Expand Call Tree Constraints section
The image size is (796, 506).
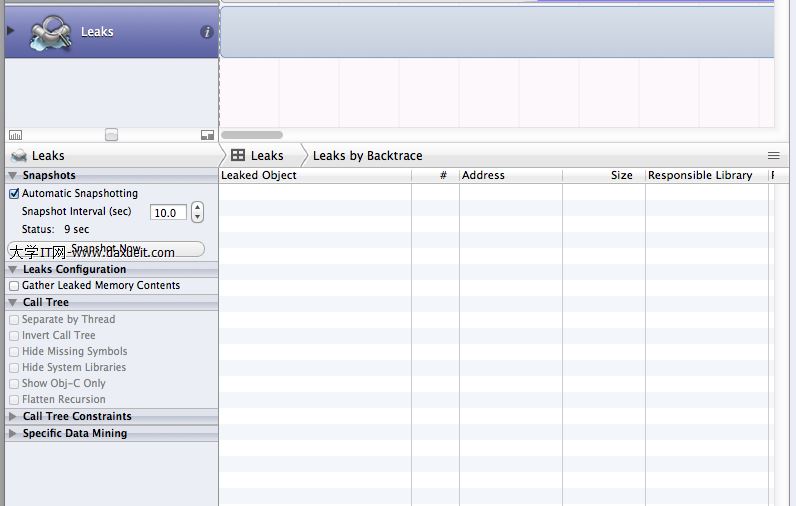click(13, 416)
